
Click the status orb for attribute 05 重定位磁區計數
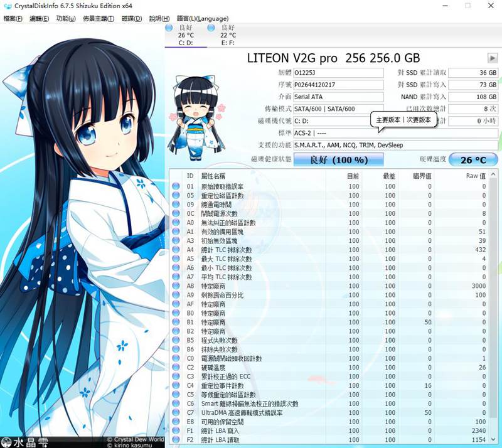coord(176,195)
